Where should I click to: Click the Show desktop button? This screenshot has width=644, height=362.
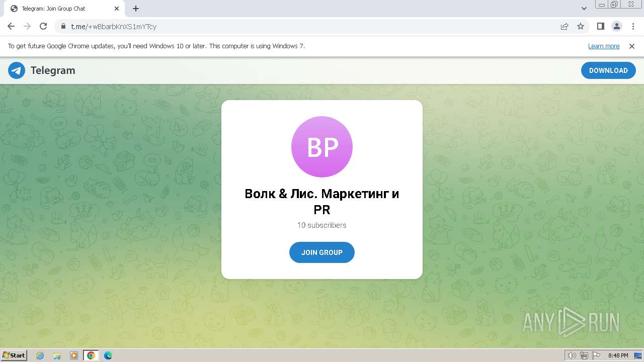(x=638, y=355)
